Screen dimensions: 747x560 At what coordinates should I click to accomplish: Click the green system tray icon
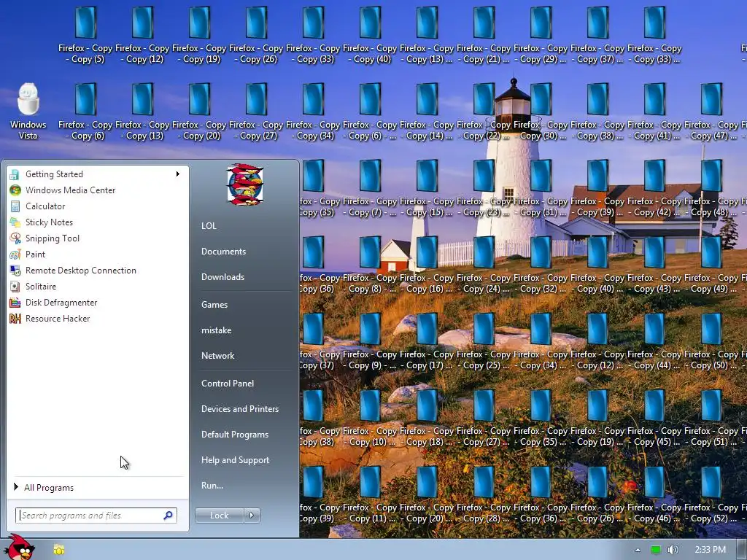(656, 550)
